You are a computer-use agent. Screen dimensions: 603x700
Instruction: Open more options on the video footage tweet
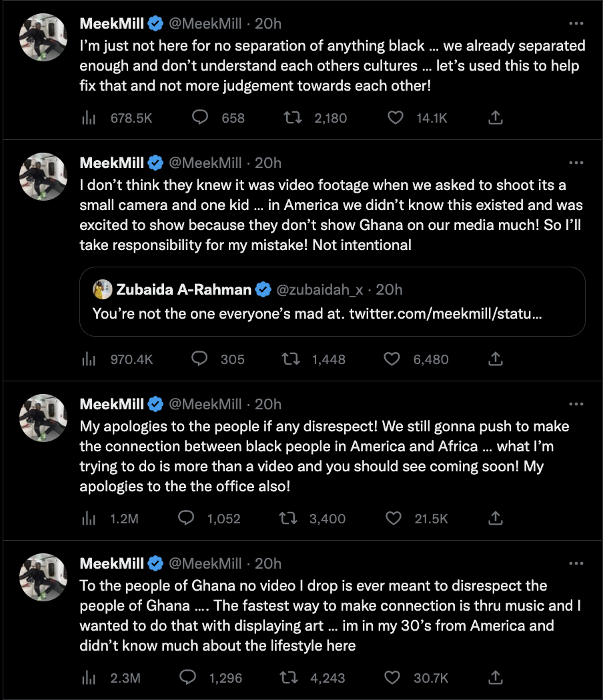coord(576,163)
